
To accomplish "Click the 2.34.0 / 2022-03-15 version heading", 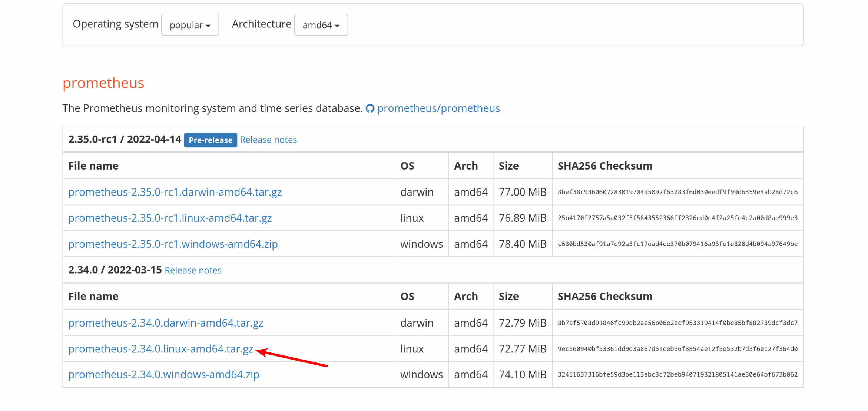I will pos(115,270).
